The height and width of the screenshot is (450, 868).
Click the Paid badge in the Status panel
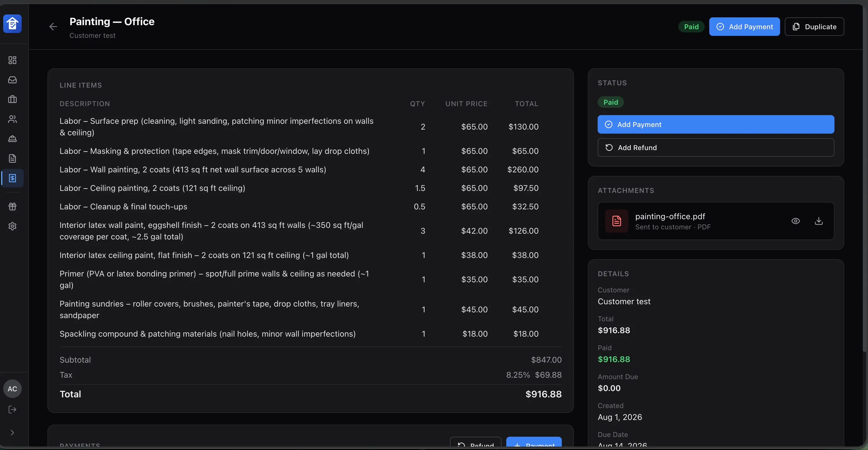click(x=611, y=102)
